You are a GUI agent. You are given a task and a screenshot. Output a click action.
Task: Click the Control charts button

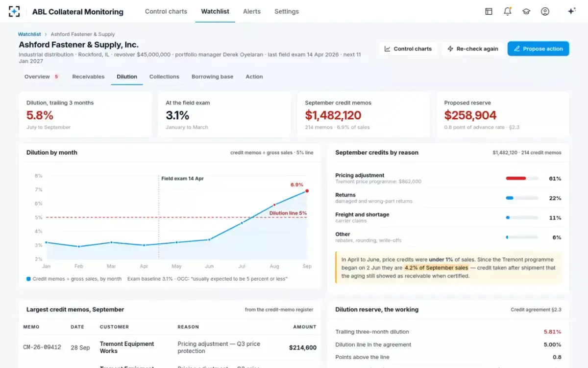pyautogui.click(x=408, y=49)
